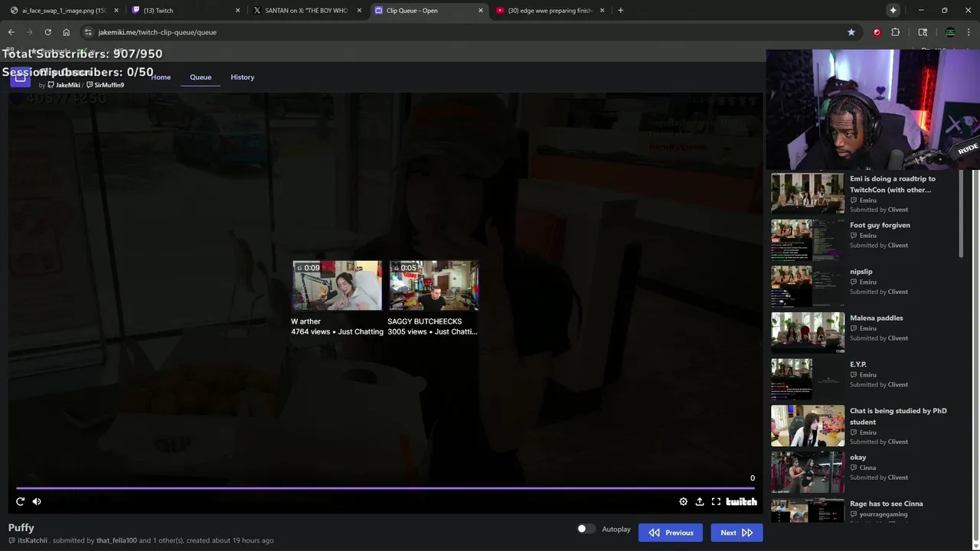Enter fullscreen mode on the player

tap(716, 501)
